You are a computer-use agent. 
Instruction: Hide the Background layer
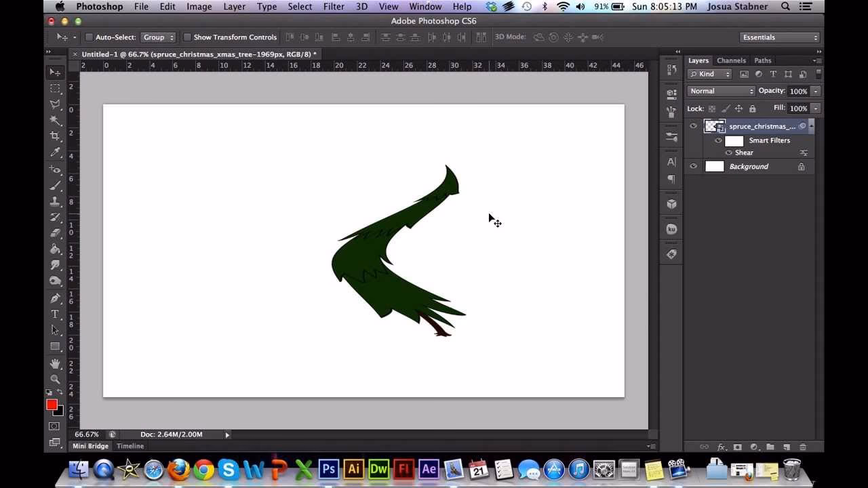click(x=693, y=166)
